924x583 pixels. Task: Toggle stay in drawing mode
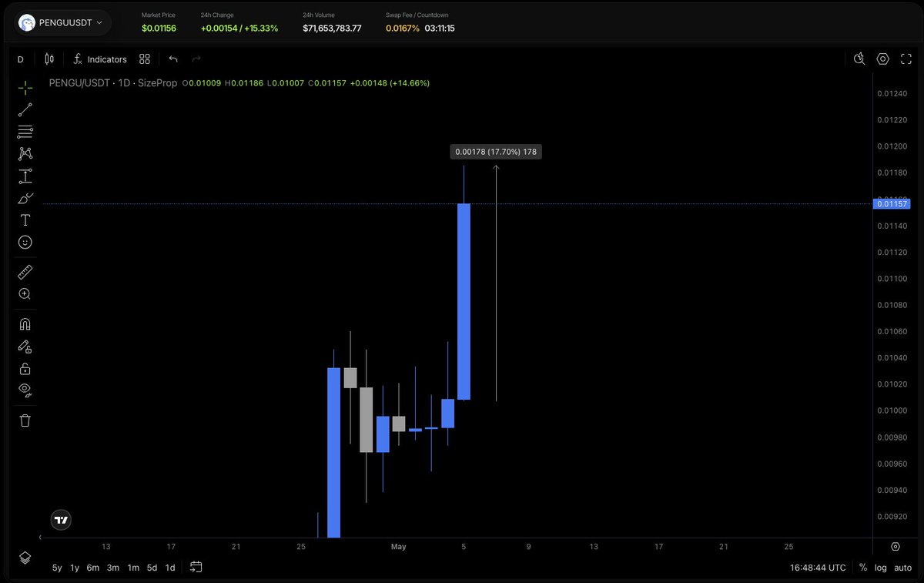pyautogui.click(x=25, y=346)
